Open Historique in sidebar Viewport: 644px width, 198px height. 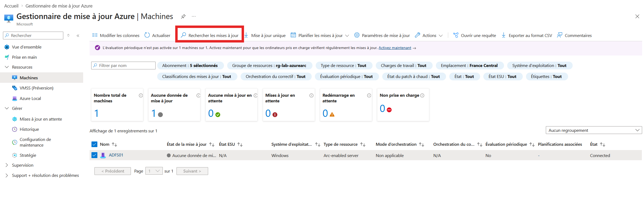tap(29, 129)
